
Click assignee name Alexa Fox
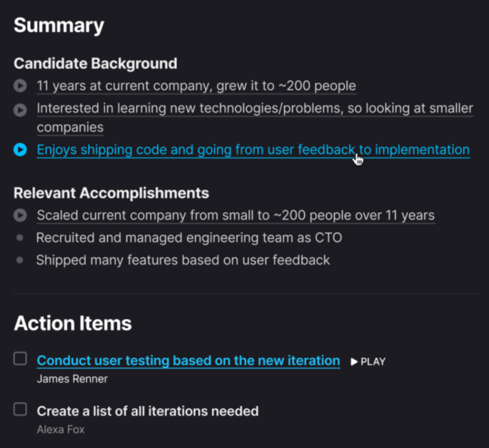pos(61,429)
